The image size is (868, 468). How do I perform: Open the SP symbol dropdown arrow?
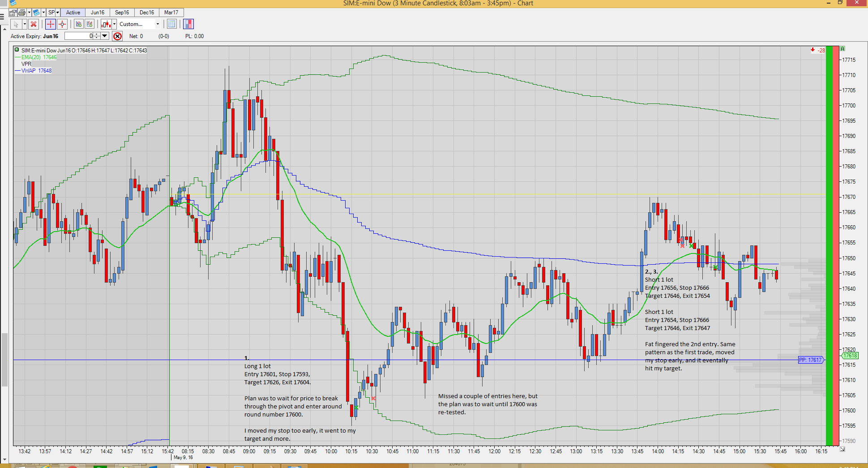[x=58, y=13]
